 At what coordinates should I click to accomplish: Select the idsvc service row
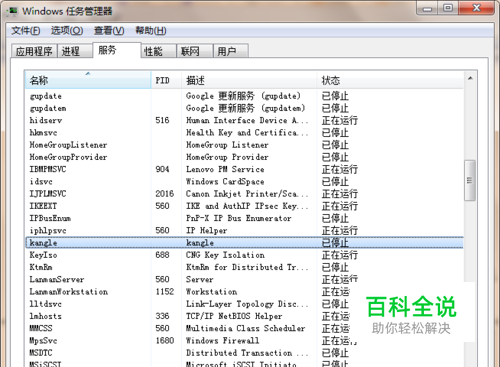click(x=244, y=182)
